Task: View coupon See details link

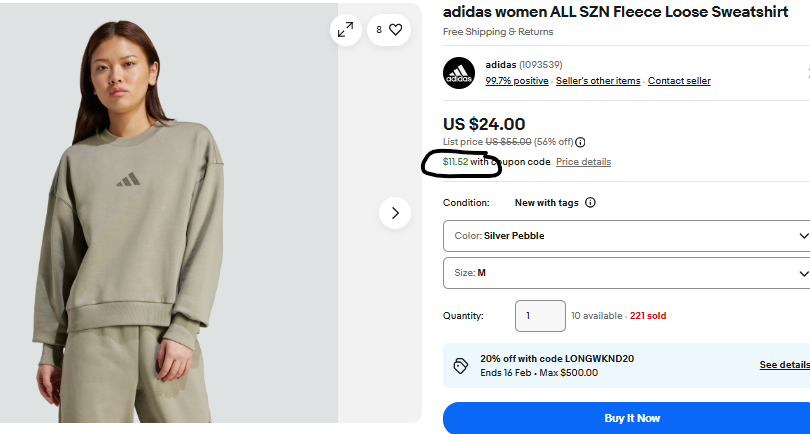Action: coord(784,365)
